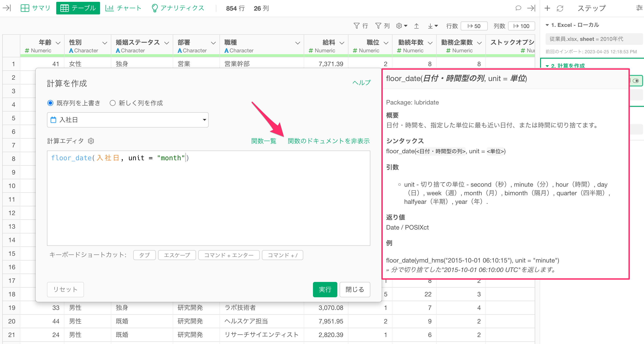This screenshot has width=644, height=344.
Task: Click inside the calculation editor text area
Action: coord(208,198)
